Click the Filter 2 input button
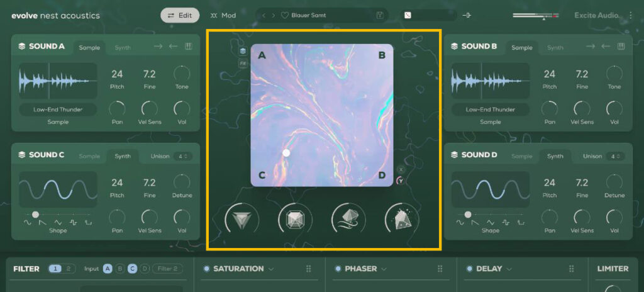Viewport: 644px width, 292px height. pyautogui.click(x=167, y=269)
